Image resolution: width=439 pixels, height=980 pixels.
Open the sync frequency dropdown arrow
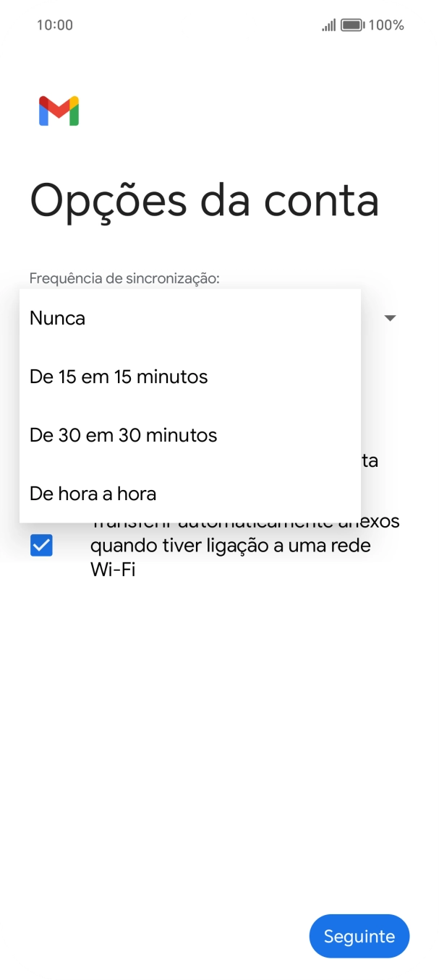[x=389, y=318]
